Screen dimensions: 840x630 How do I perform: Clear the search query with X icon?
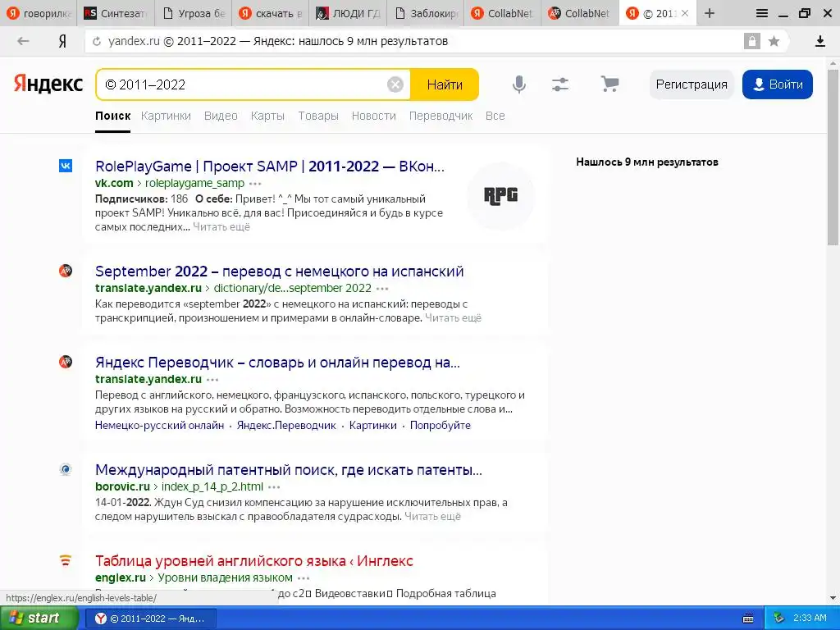[395, 84]
